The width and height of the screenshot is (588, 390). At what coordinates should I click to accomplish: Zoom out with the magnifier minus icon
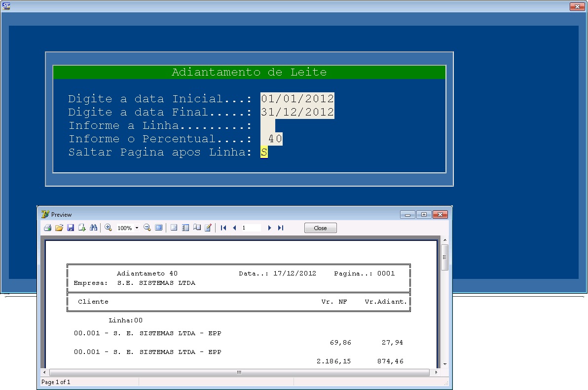(x=147, y=228)
